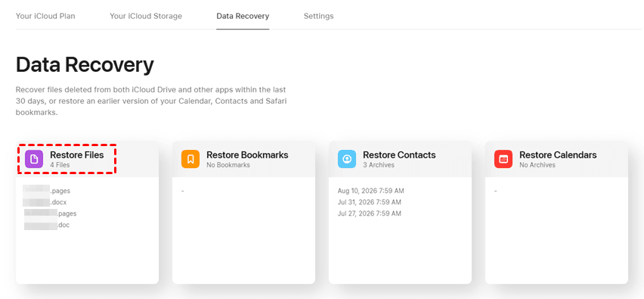Click the red Restore Calendars icon
Viewport: 644px width, 299px height.
[x=503, y=159]
